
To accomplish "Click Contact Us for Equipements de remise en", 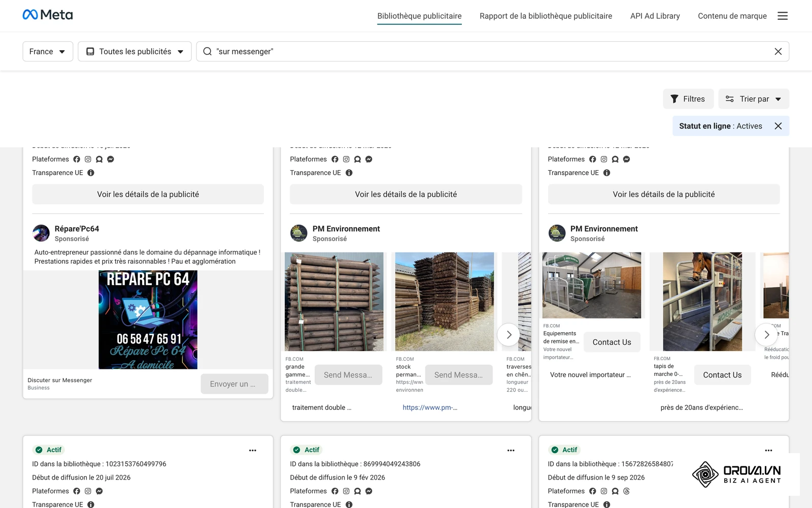I will 612,342.
